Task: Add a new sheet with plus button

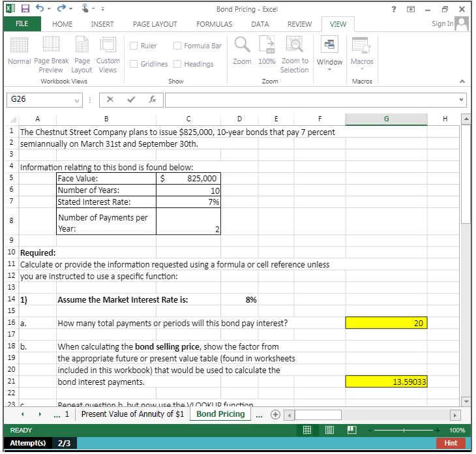Action: [275, 414]
